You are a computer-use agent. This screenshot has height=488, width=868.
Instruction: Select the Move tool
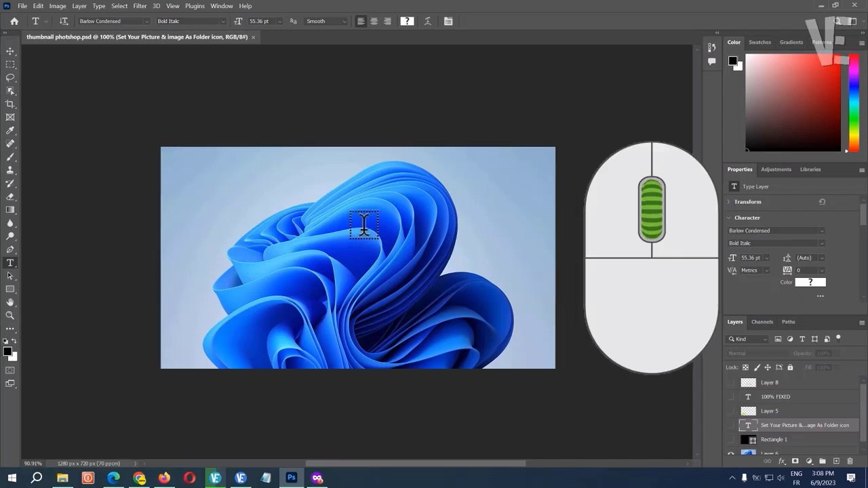[10, 52]
